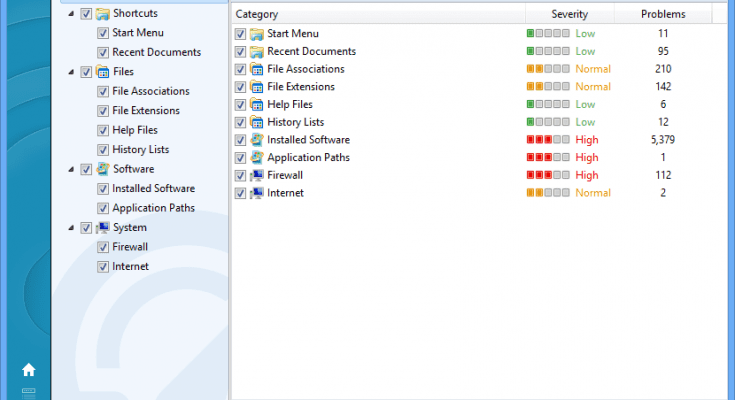Click the High severity indicator for Firewall
Screen dimensions: 735x400
(x=586, y=175)
